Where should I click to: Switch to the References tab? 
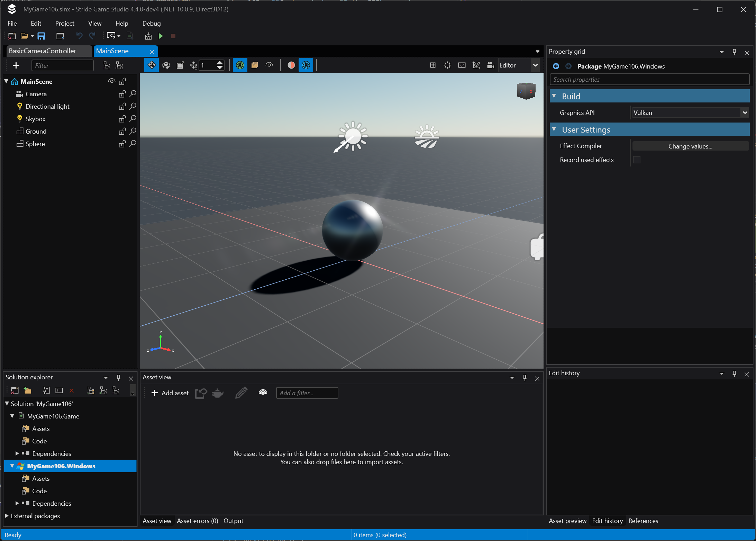(643, 521)
